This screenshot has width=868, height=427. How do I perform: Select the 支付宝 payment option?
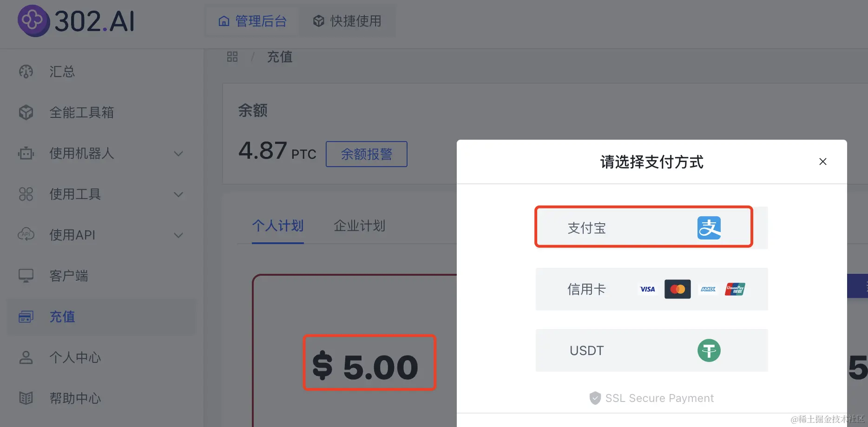tap(643, 227)
